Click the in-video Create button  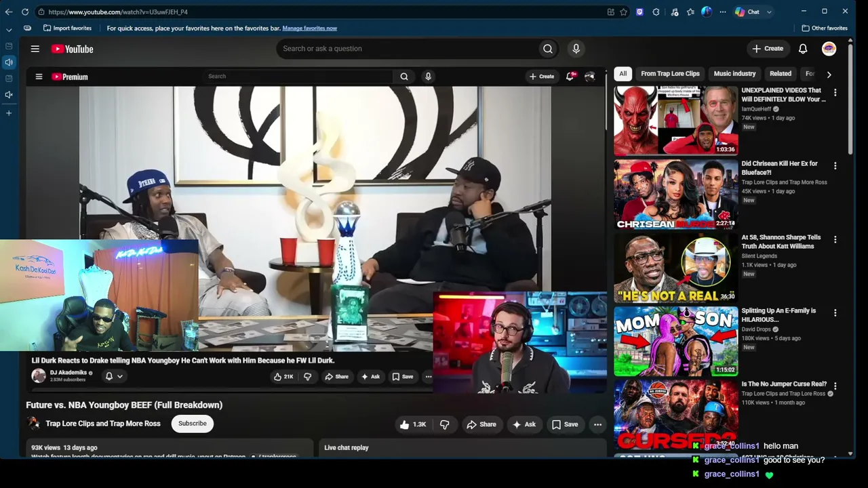click(542, 77)
